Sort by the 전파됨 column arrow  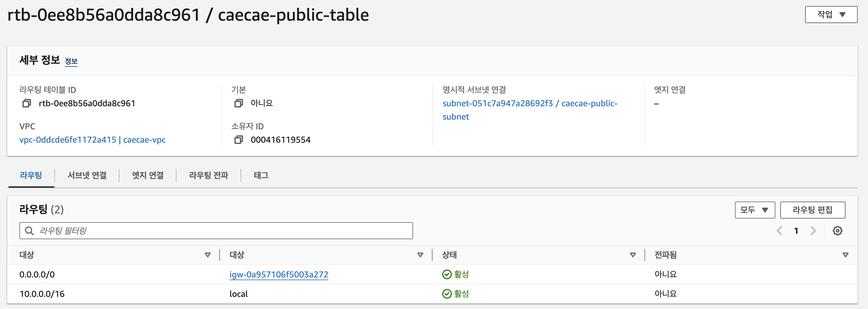click(845, 255)
